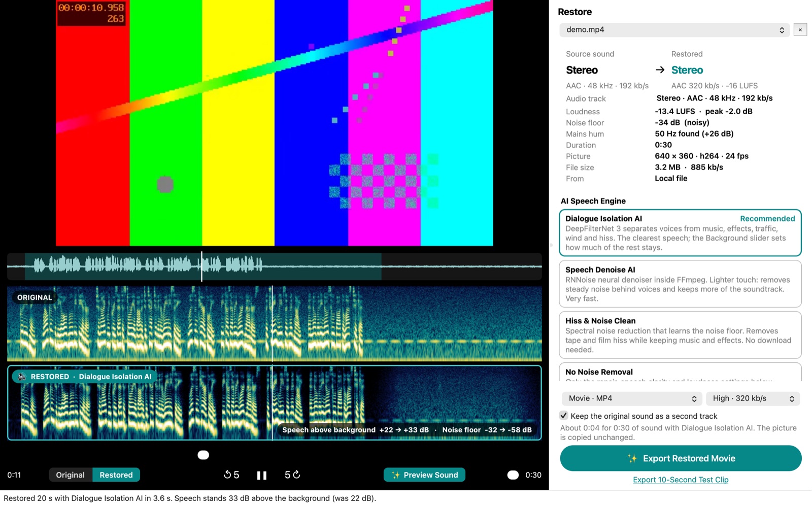Toggle Keep the original sound as second track

tap(563, 416)
